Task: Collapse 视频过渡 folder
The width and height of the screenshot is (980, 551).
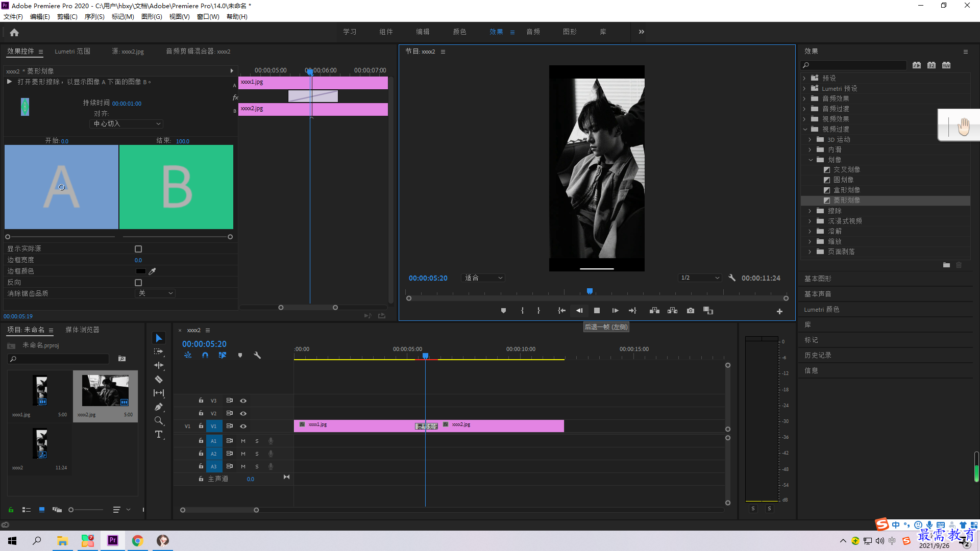Action: 805,130
